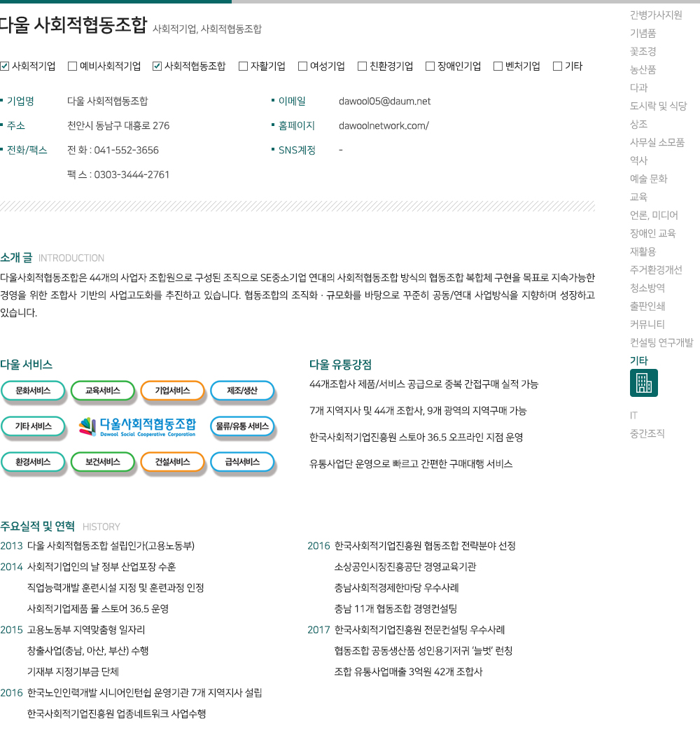The height and width of the screenshot is (735, 700).
Task: Select 상조 in the sidebar
Action: click(638, 124)
